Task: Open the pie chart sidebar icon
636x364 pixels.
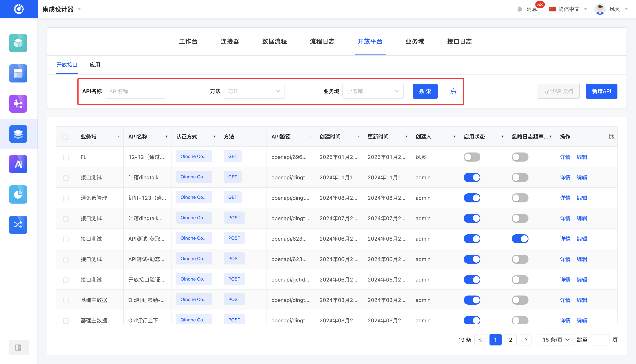Action: tap(18, 194)
